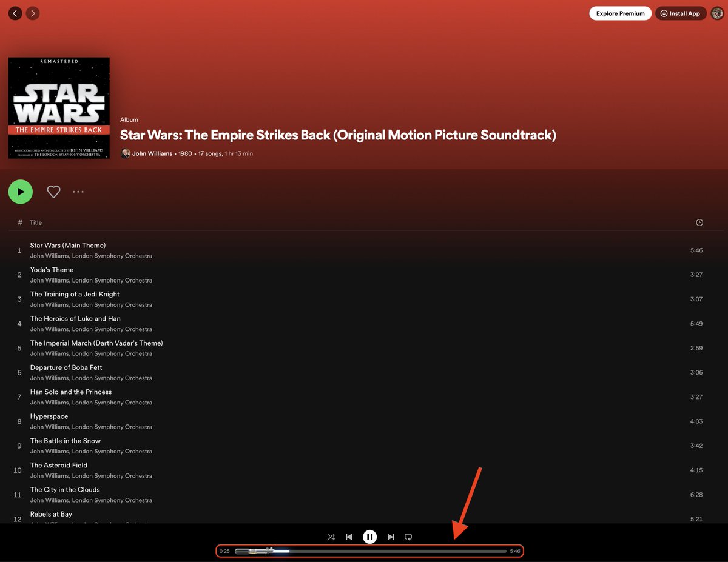728x562 pixels.
Task: Open the album's three-dot options menu
Action: (x=78, y=192)
